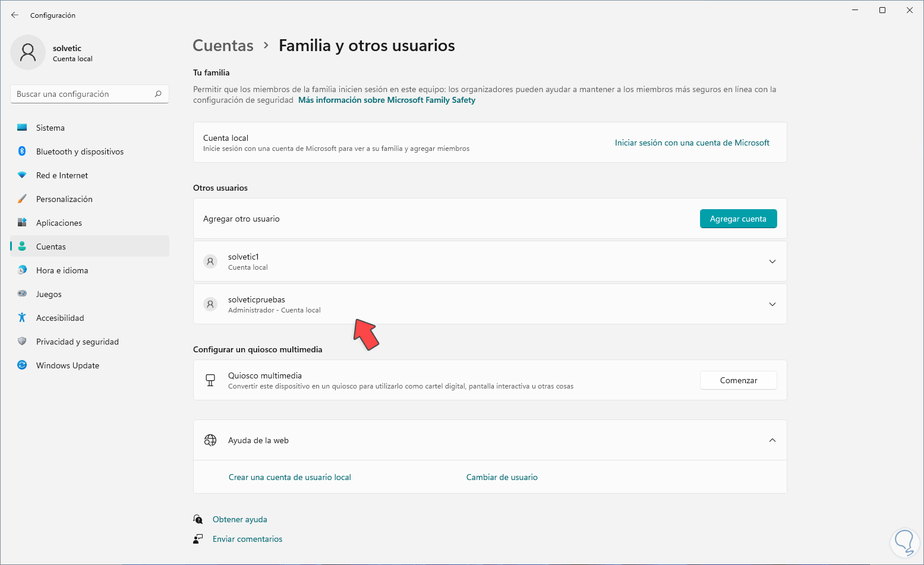Click the Accesibilidad figure icon
The image size is (924, 565).
[22, 318]
